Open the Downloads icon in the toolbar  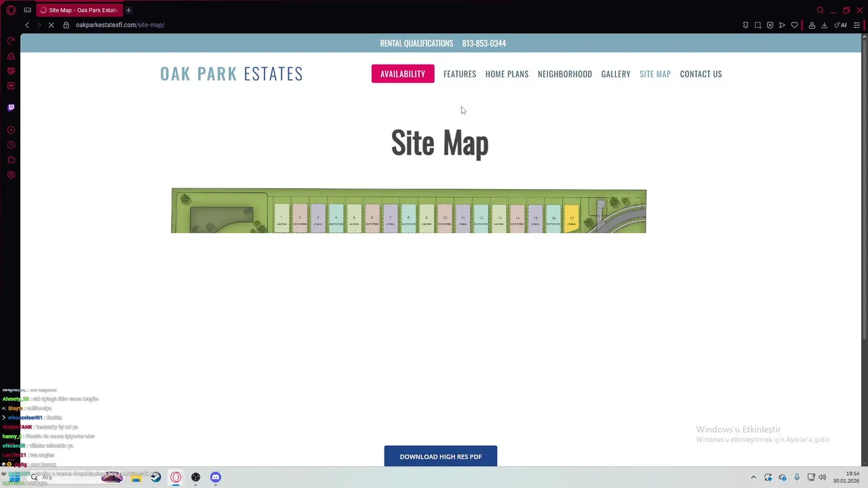click(824, 25)
